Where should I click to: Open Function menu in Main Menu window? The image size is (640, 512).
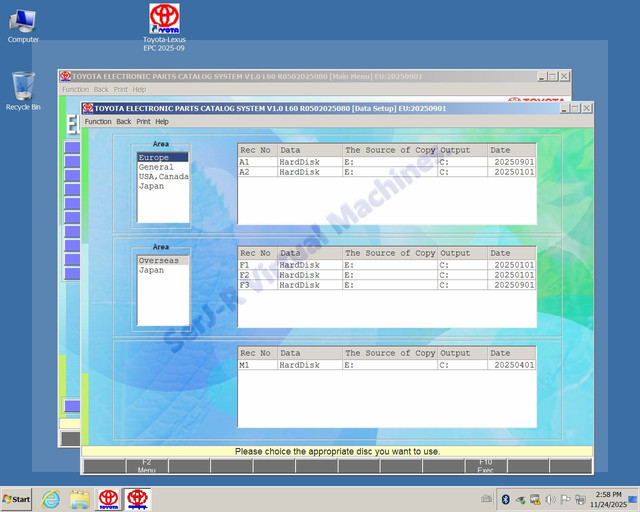(76, 89)
